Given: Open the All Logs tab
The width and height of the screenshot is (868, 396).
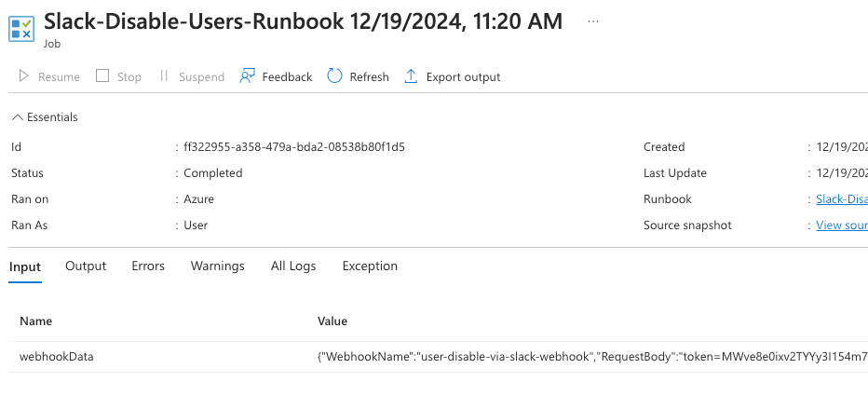Looking at the screenshot, I should pos(293,266).
